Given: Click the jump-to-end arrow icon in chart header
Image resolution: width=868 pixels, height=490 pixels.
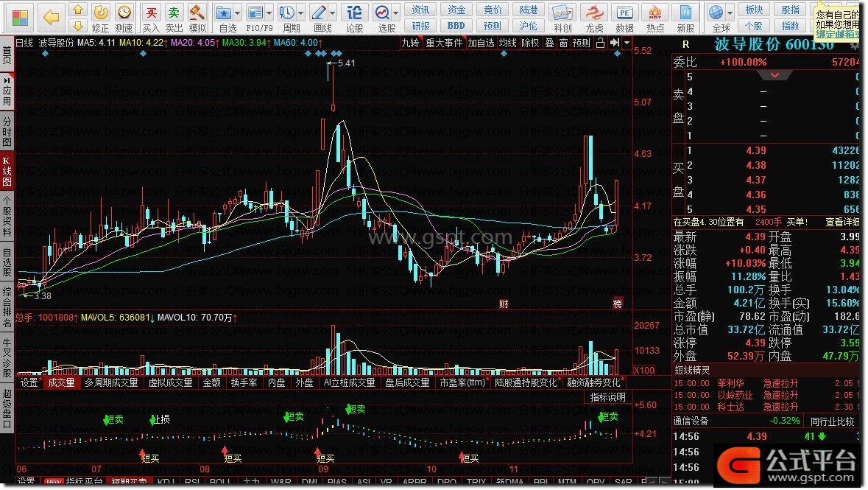Looking at the screenshot, I should [x=615, y=43].
